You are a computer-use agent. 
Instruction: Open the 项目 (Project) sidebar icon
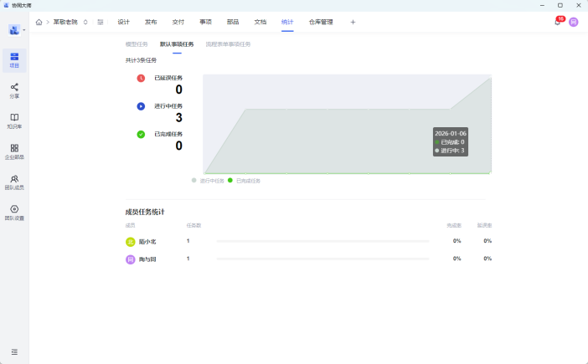(14, 59)
